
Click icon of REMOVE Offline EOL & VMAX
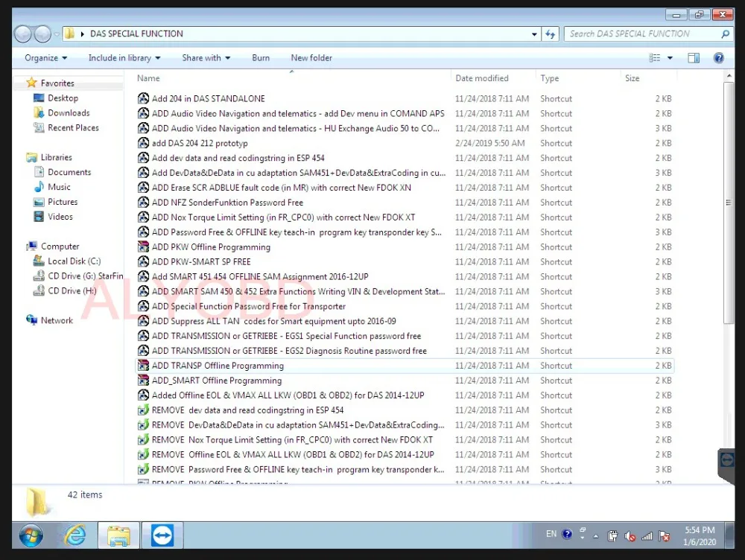click(143, 454)
